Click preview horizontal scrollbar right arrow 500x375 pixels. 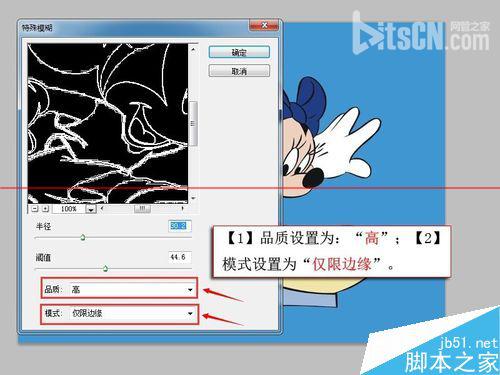(182, 208)
